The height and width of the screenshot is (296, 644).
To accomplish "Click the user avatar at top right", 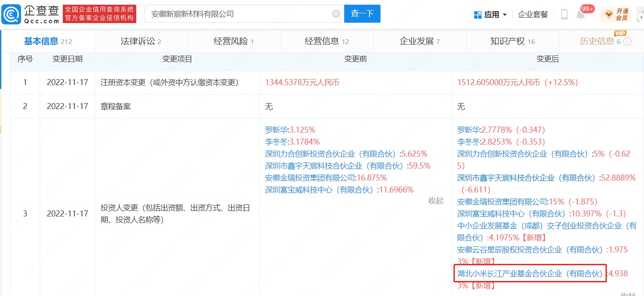I will pyautogui.click(x=640, y=15).
